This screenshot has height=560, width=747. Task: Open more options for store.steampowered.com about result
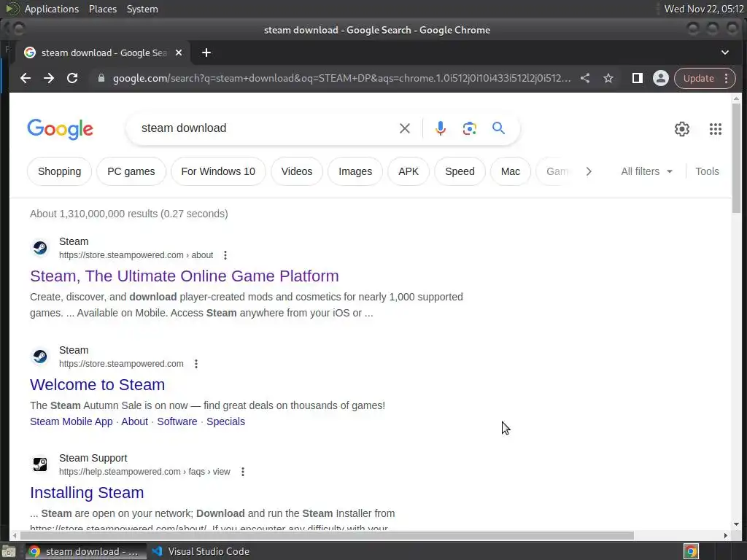tap(225, 255)
